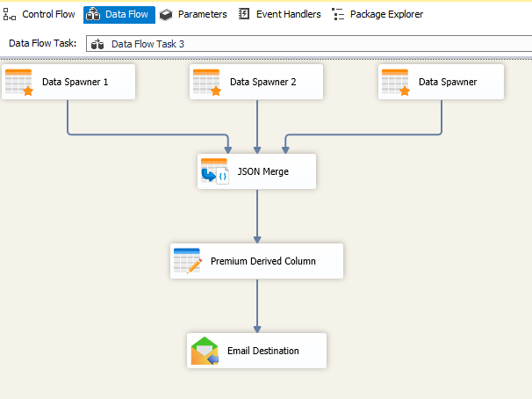Image resolution: width=532 pixels, height=399 pixels.
Task: Click the Event Handlers tab icon
Action: click(244, 14)
